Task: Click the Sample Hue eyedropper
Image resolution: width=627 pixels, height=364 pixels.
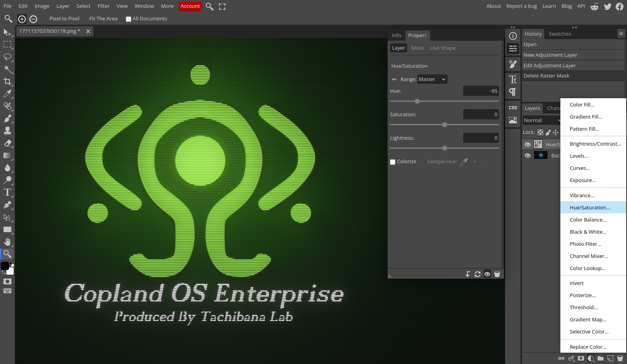Action: pyautogui.click(x=464, y=162)
